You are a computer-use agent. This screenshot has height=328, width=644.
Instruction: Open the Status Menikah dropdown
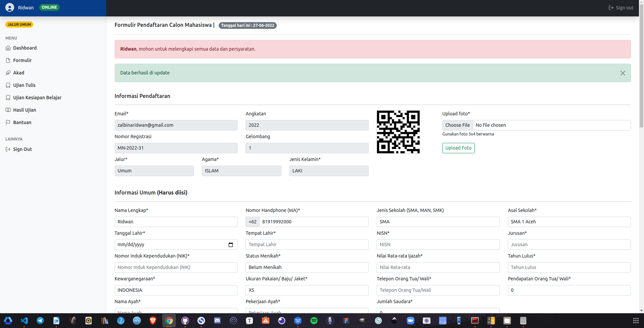pos(307,268)
